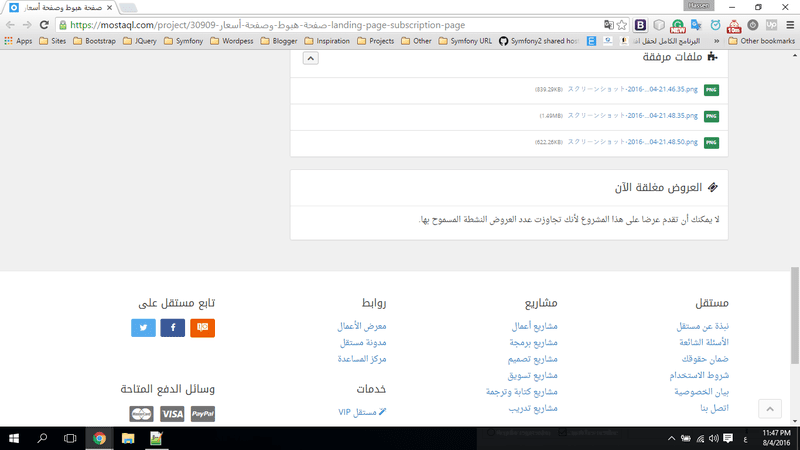Collapse the attached files panel chevron

click(x=310, y=58)
